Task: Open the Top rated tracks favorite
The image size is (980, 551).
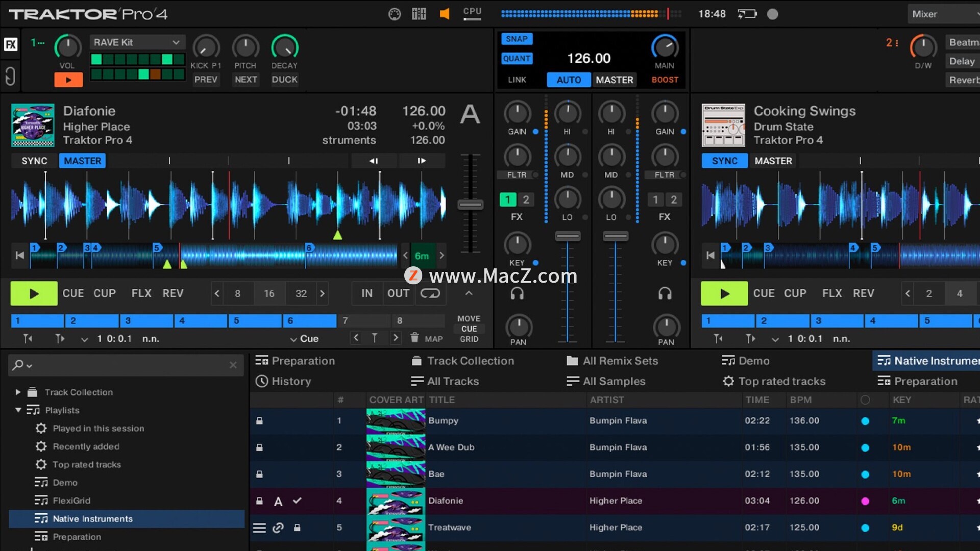Action: coord(774,381)
